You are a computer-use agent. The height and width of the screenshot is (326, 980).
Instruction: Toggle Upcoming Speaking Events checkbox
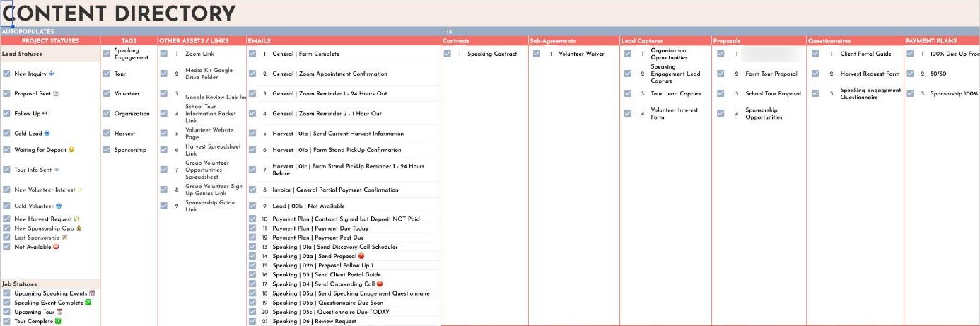point(6,293)
